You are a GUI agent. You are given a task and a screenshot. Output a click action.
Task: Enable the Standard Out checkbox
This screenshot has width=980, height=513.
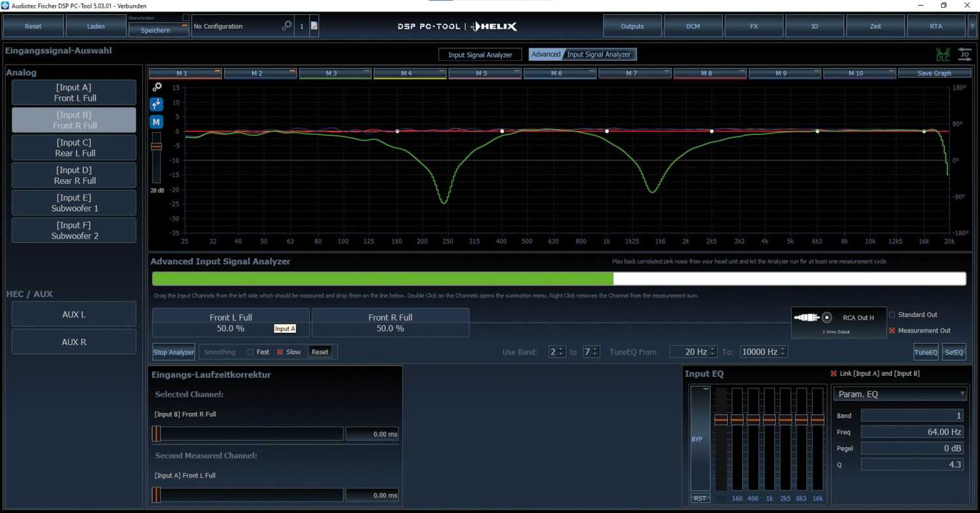tap(892, 314)
